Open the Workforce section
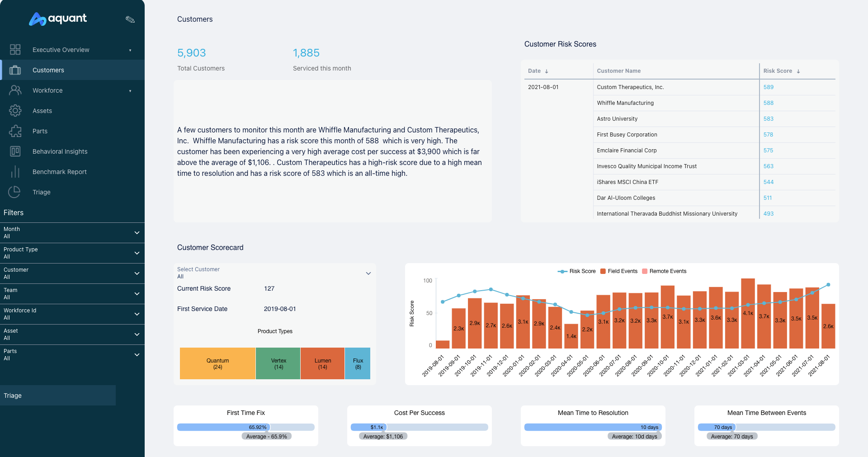Image resolution: width=868 pixels, height=457 pixels. pyautogui.click(x=47, y=90)
